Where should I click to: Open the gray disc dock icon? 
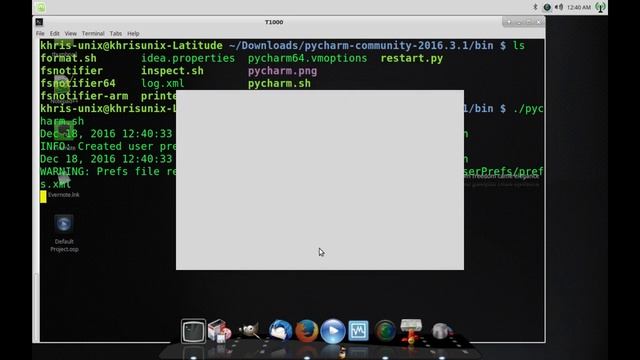[441, 331]
